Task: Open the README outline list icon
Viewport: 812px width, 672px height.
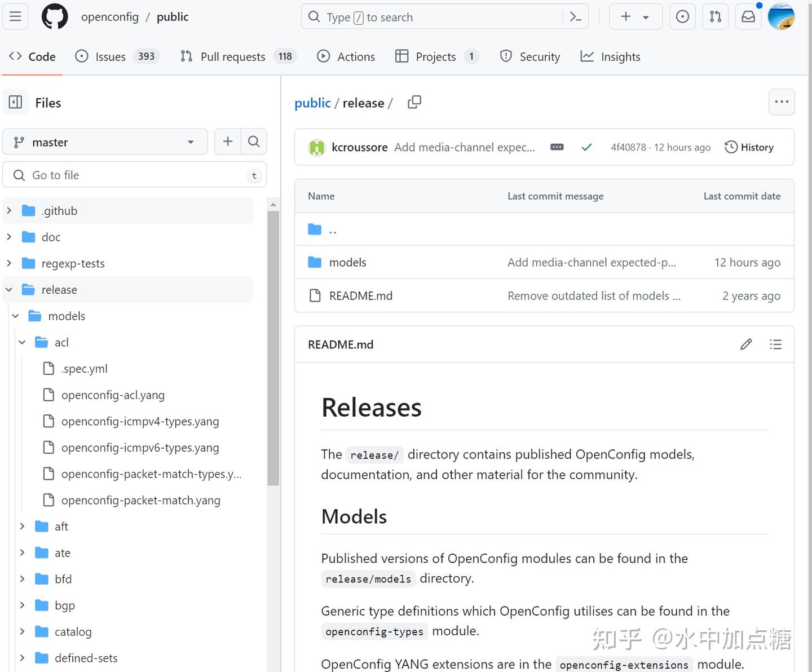Action: coord(776,344)
